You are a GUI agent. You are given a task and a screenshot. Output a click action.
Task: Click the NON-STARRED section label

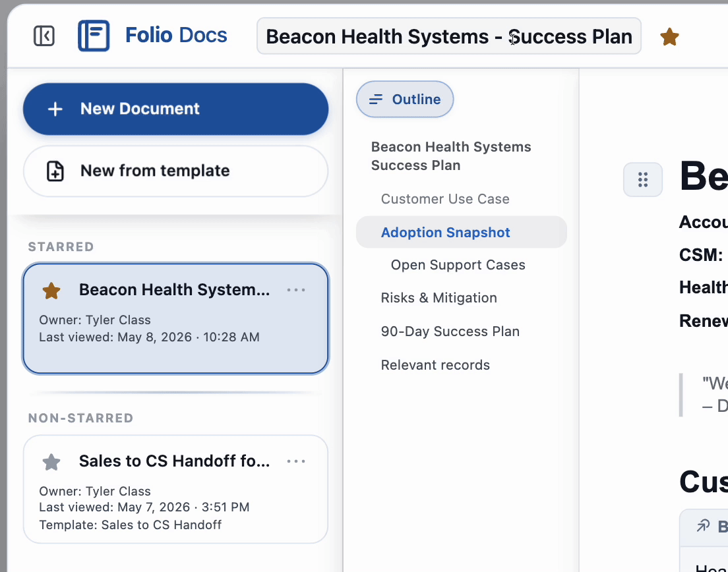pos(81,418)
